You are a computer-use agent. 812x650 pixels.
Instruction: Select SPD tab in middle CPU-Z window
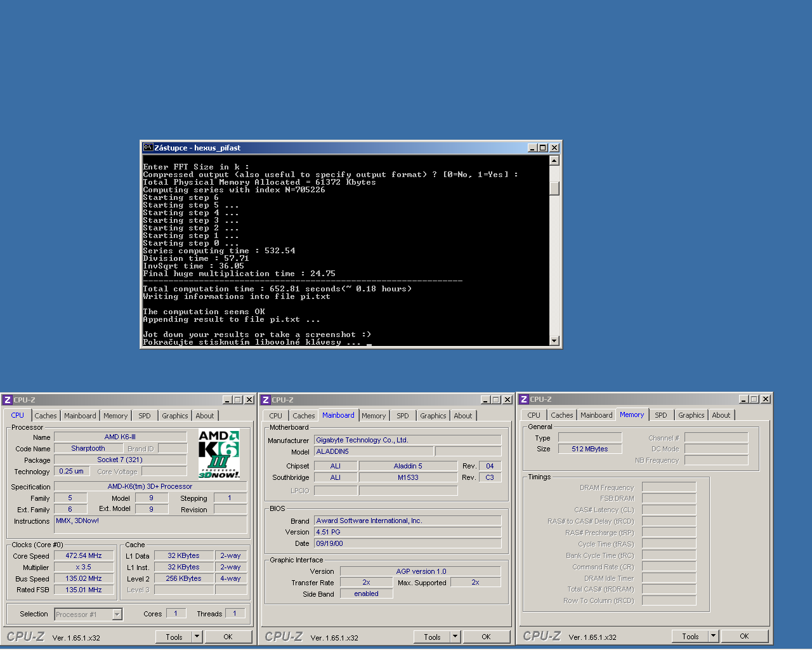pos(403,416)
